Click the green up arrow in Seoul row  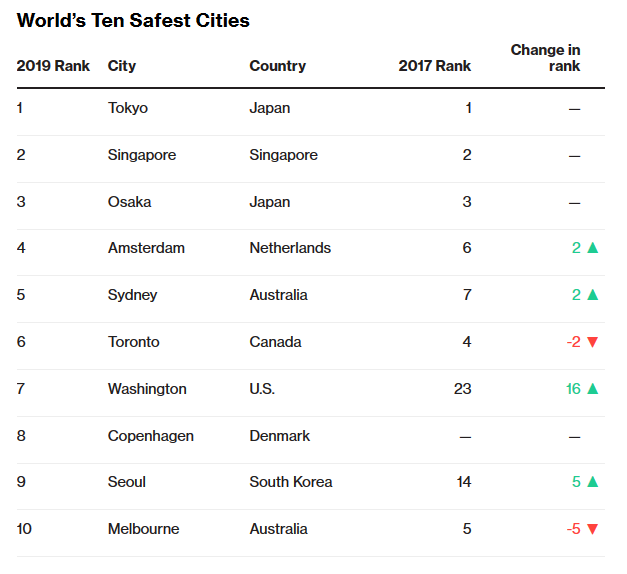592,482
